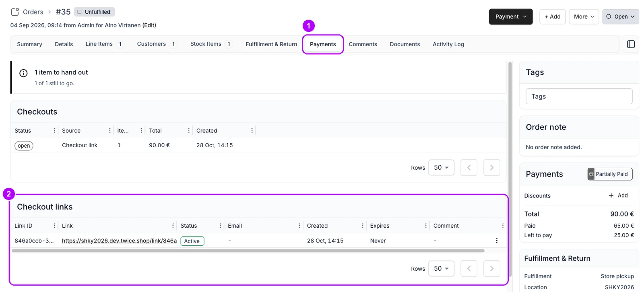Change order state via Open dropdown
This screenshot has height=292, width=644.
click(x=621, y=16)
